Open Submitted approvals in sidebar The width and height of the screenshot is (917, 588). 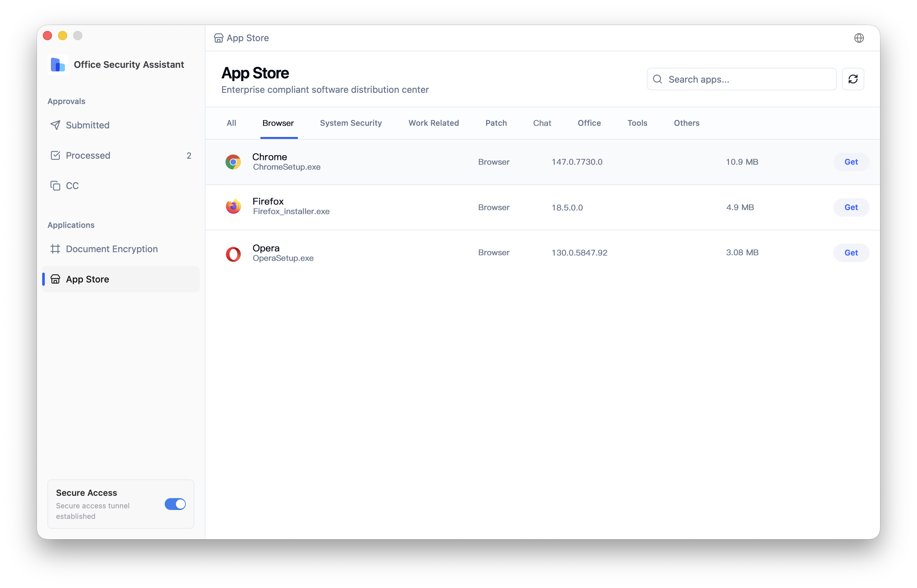[88, 125]
